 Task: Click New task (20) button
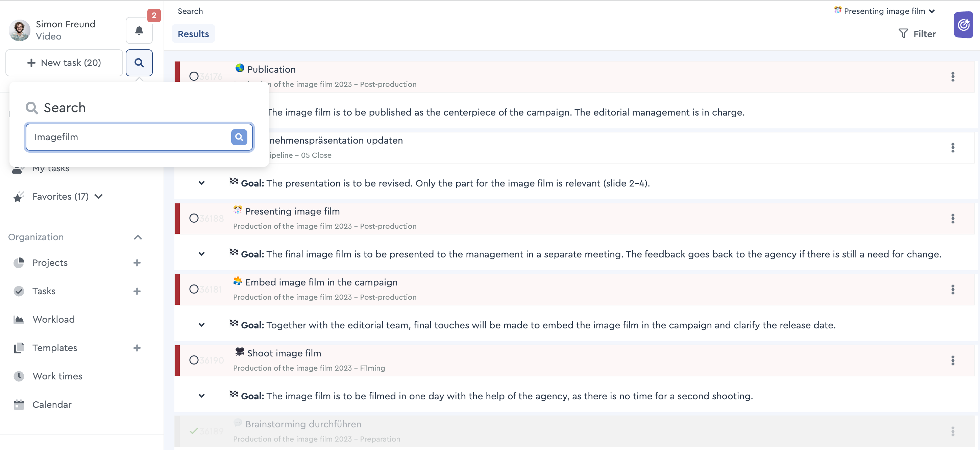[64, 63]
